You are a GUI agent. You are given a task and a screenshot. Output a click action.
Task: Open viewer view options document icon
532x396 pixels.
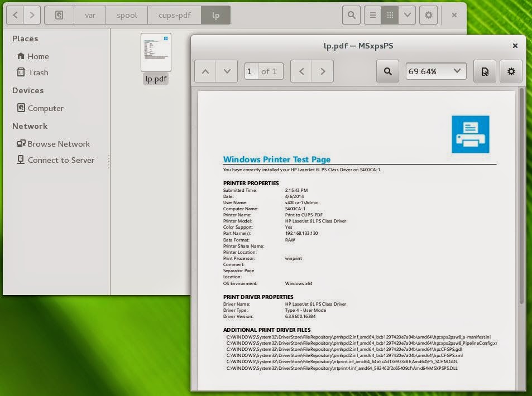coord(485,71)
